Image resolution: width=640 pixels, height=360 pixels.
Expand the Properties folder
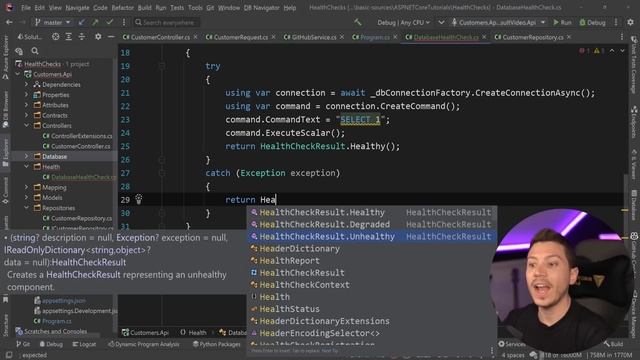tap(27, 95)
